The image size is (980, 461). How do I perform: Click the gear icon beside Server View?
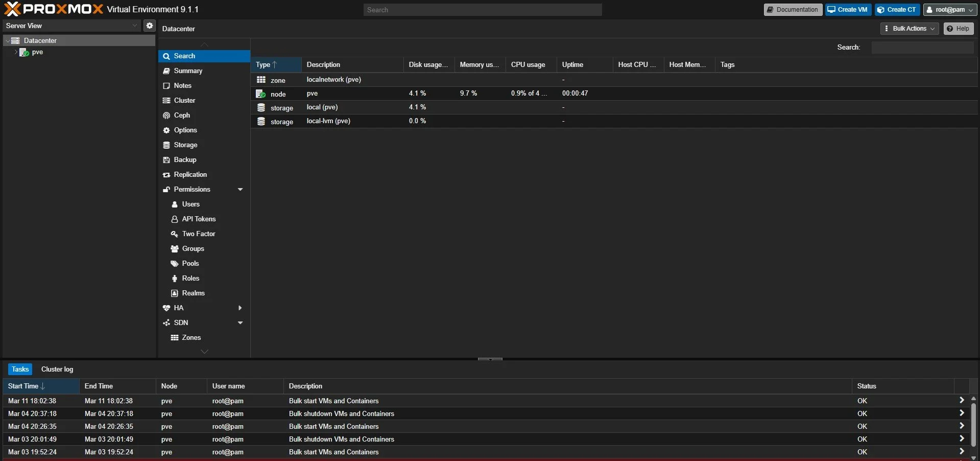149,26
